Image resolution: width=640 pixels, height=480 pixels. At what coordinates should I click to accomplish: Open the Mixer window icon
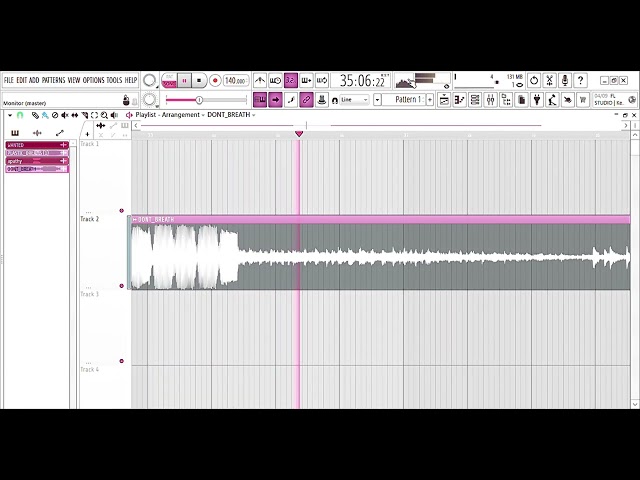point(491,100)
